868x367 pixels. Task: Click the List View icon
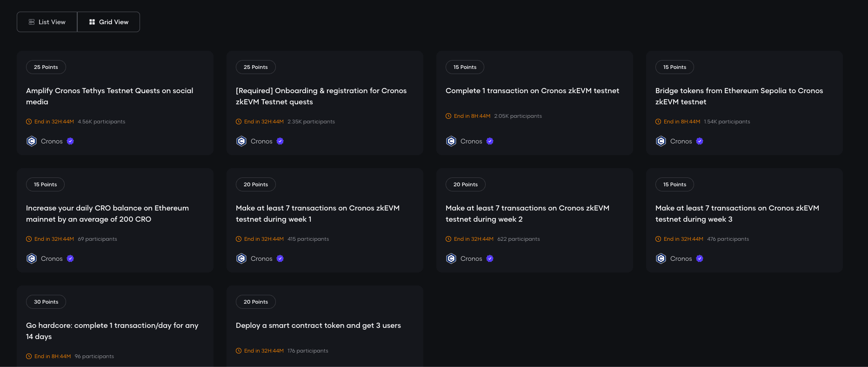pyautogui.click(x=32, y=22)
